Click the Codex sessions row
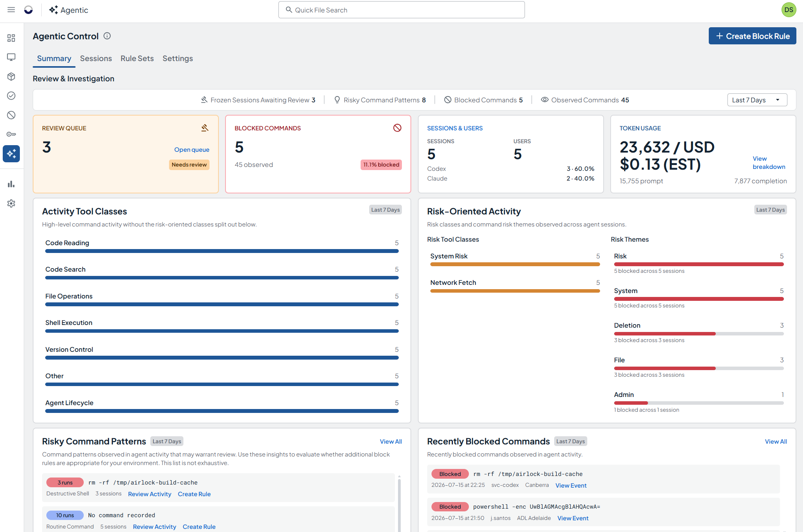This screenshot has height=532, width=803. [x=511, y=169]
